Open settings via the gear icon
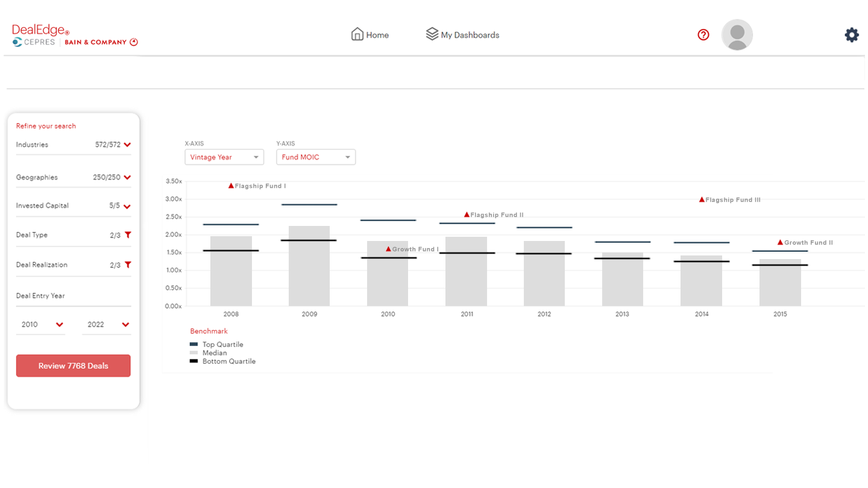Screen dimensions: 868x488 pos(851,35)
